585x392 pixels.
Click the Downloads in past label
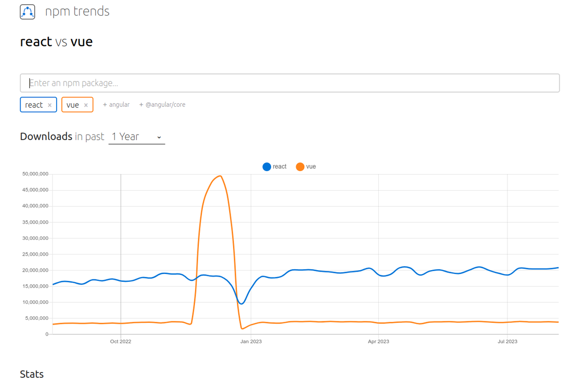pyautogui.click(x=62, y=137)
